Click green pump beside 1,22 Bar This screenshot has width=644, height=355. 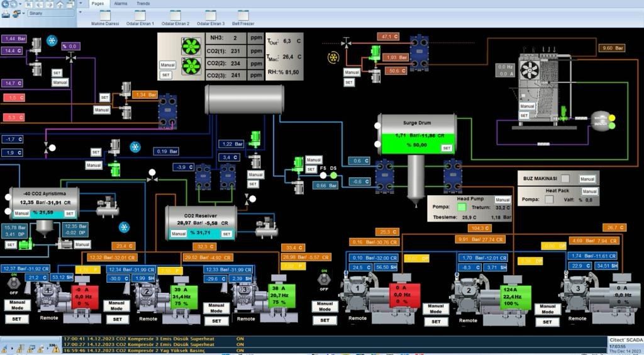click(x=255, y=139)
